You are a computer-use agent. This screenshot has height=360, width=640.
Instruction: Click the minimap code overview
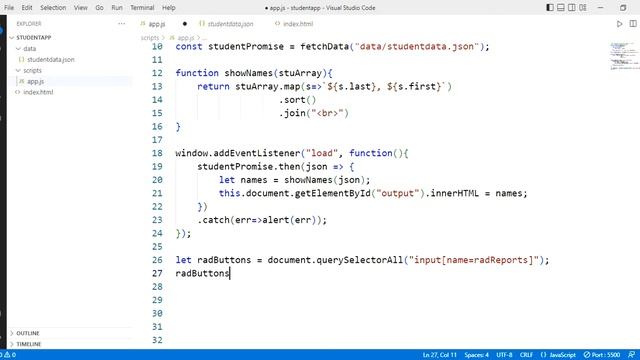click(624, 56)
